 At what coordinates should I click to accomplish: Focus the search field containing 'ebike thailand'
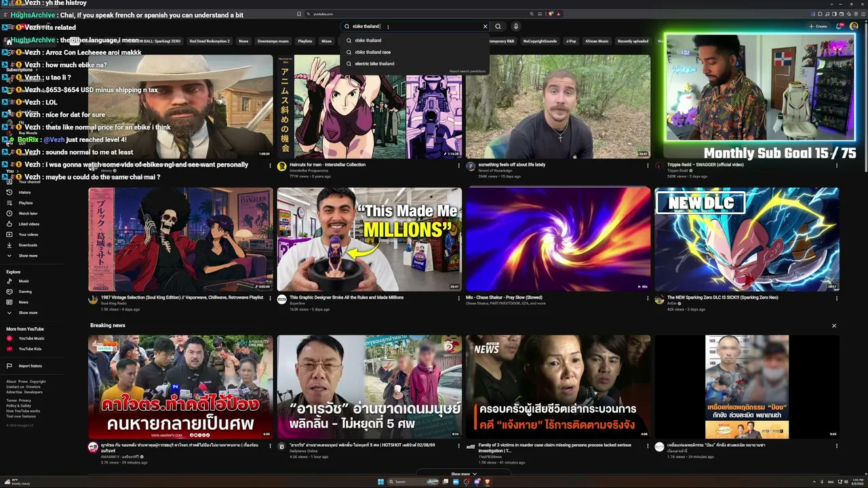point(414,26)
